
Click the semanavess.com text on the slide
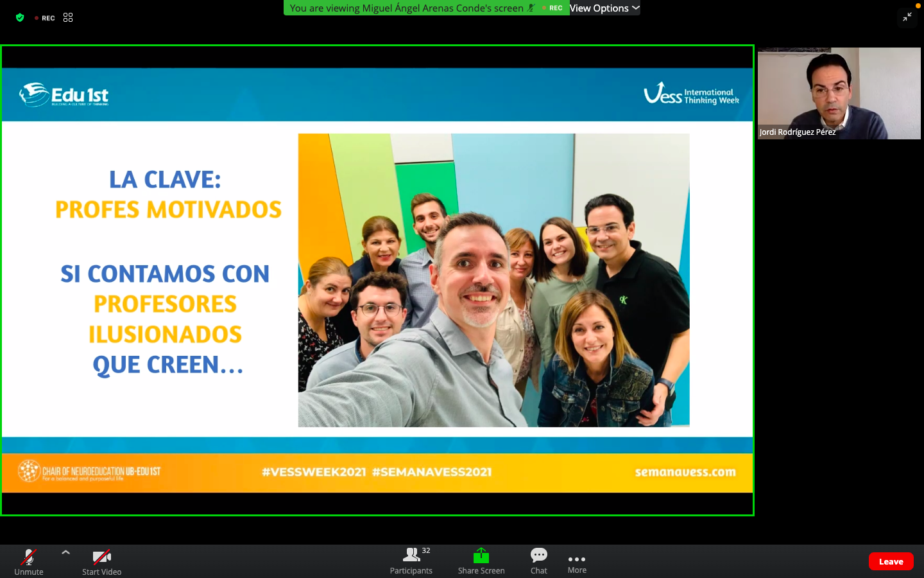pos(685,472)
